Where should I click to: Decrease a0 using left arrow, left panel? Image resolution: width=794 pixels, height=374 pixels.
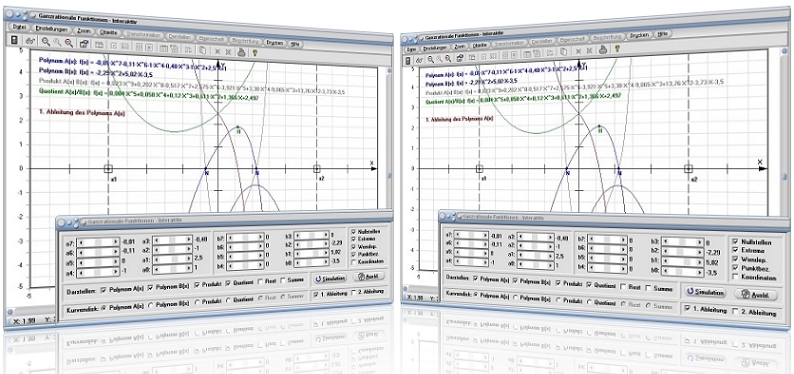pyautogui.click(x=156, y=268)
